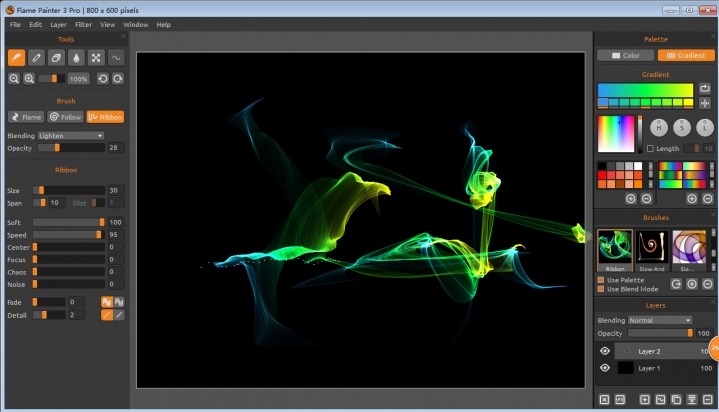Toggle the Length checkbox

click(650, 148)
